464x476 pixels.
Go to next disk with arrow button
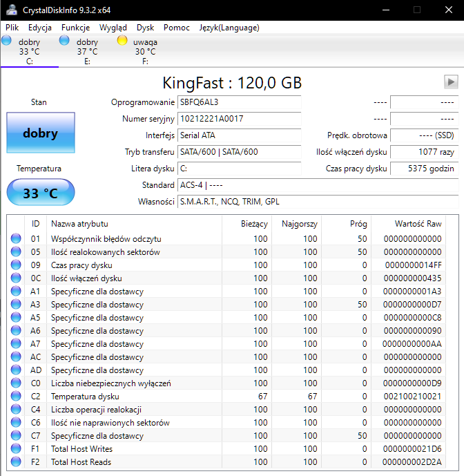tap(451, 82)
